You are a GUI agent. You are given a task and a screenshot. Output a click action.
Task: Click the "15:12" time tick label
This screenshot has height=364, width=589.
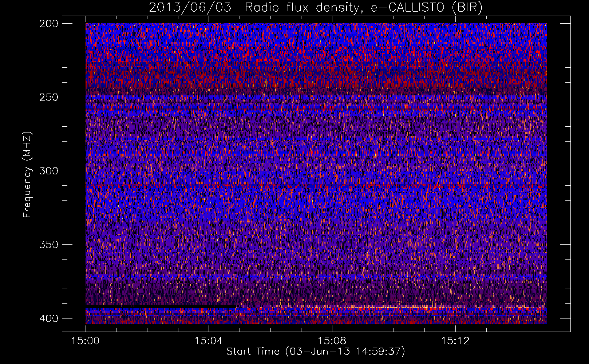coord(455,341)
